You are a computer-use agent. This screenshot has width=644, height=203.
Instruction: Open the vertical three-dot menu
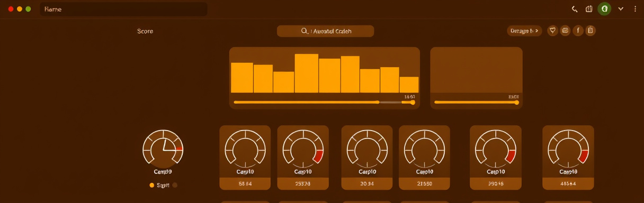tap(635, 9)
